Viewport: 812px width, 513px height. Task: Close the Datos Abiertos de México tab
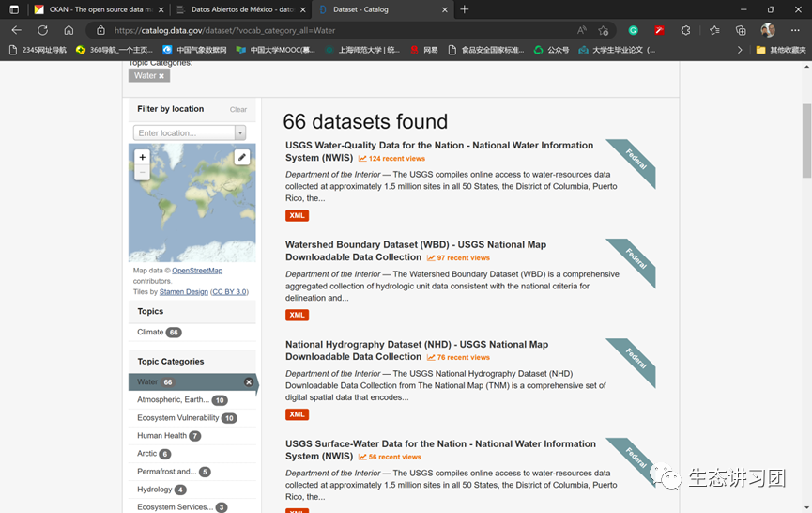pyautogui.click(x=303, y=9)
